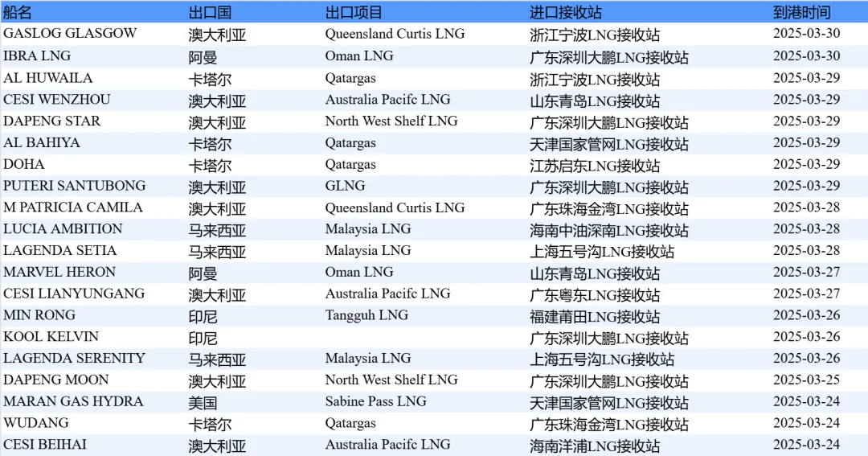This screenshot has width=868, height=456.
Task: Click 天津国家管网LNG接收站 in AL BAHIYA row
Action: [x=609, y=144]
